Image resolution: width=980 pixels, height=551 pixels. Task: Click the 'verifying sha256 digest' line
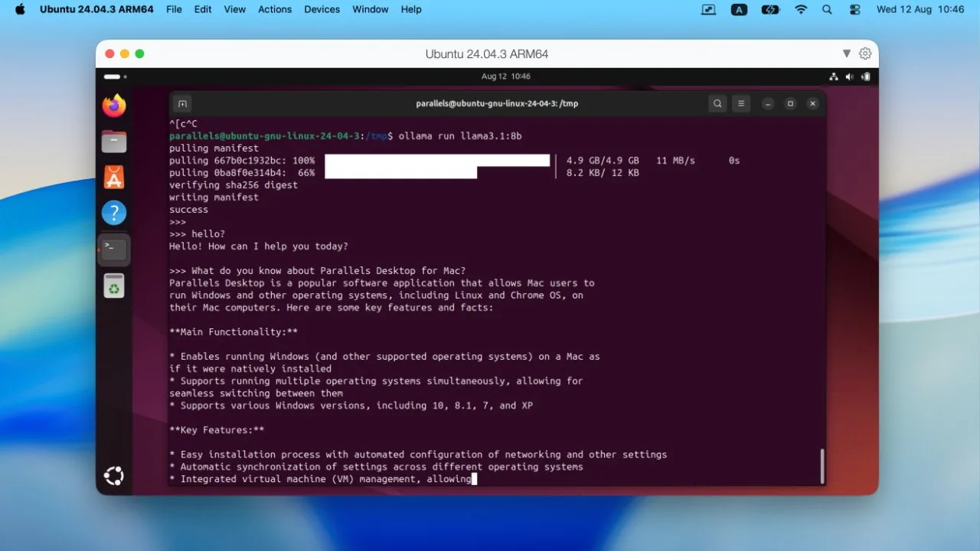tap(234, 185)
